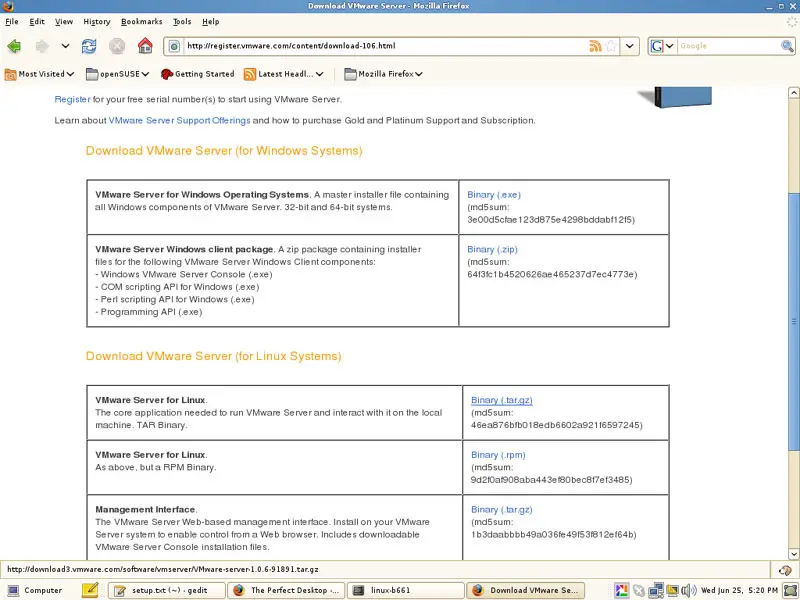Open the File menu
This screenshot has height=600, width=800.
pos(12,21)
